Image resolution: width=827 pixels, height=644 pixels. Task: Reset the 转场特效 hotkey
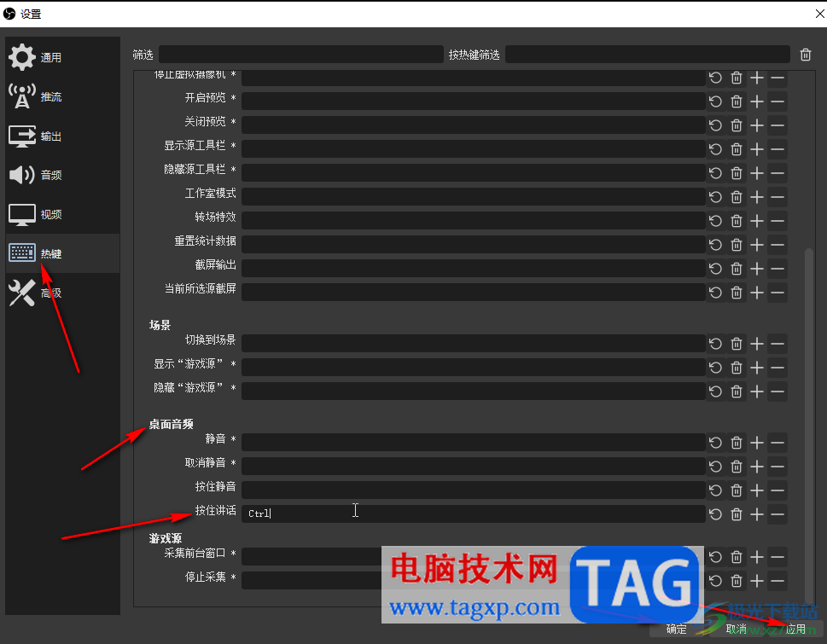point(715,221)
